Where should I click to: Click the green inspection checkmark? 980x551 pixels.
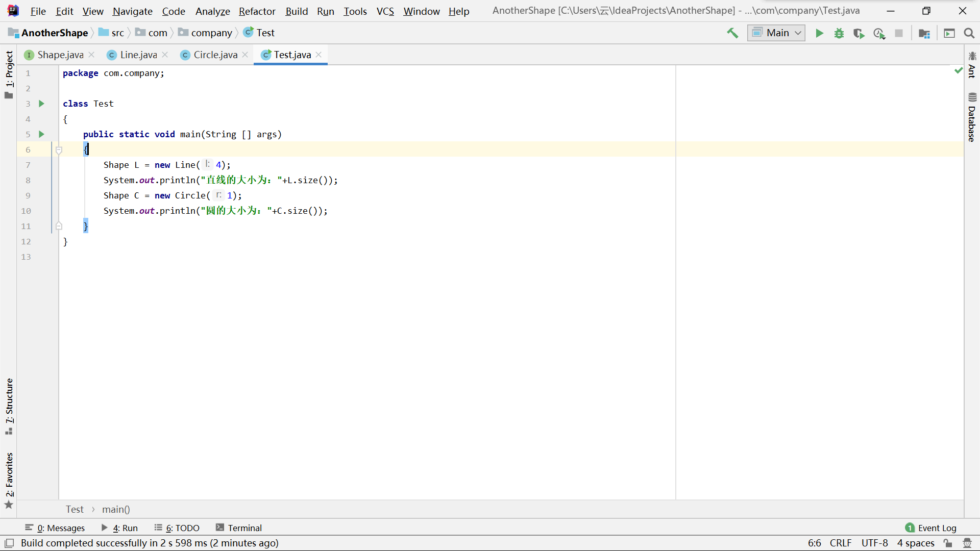pyautogui.click(x=958, y=70)
